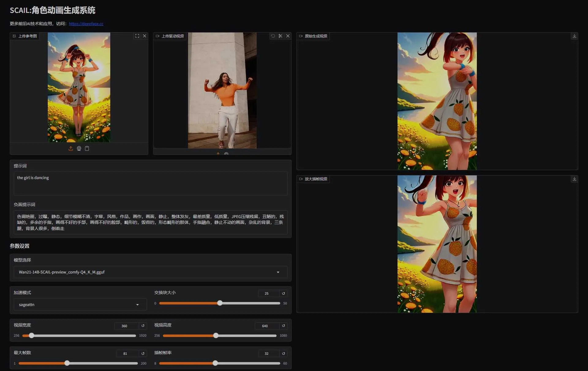Click the upload icon below reference image

tap(71, 148)
